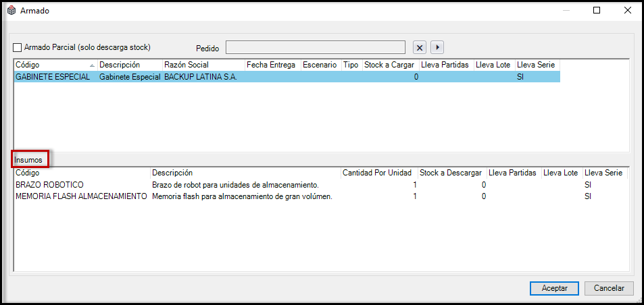Viewport: 644px width, 305px height.
Task: Click Lleva Partidas header in top table
Action: point(447,65)
